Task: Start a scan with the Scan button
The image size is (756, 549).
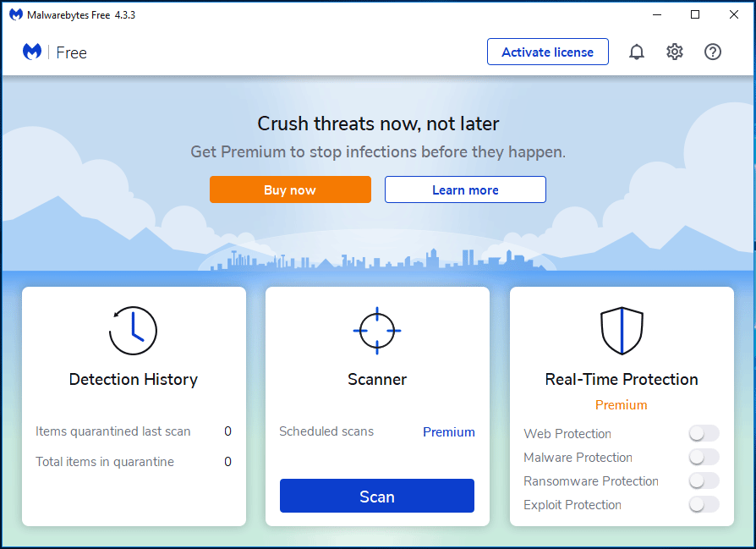Action: click(377, 497)
